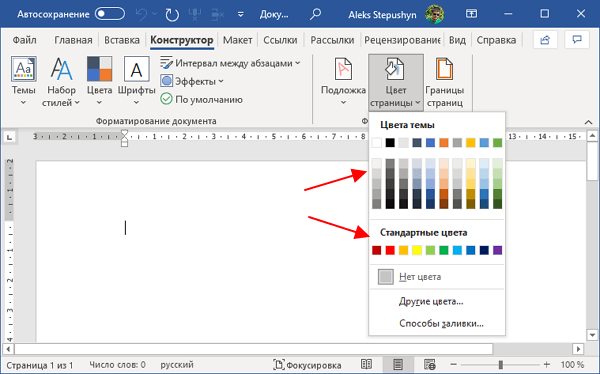Switch to Web Layout view icon

pos(429,364)
